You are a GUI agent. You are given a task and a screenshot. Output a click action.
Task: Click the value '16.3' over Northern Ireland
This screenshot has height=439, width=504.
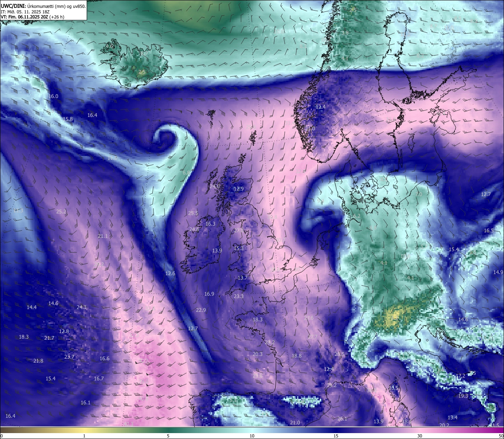click(x=210, y=224)
